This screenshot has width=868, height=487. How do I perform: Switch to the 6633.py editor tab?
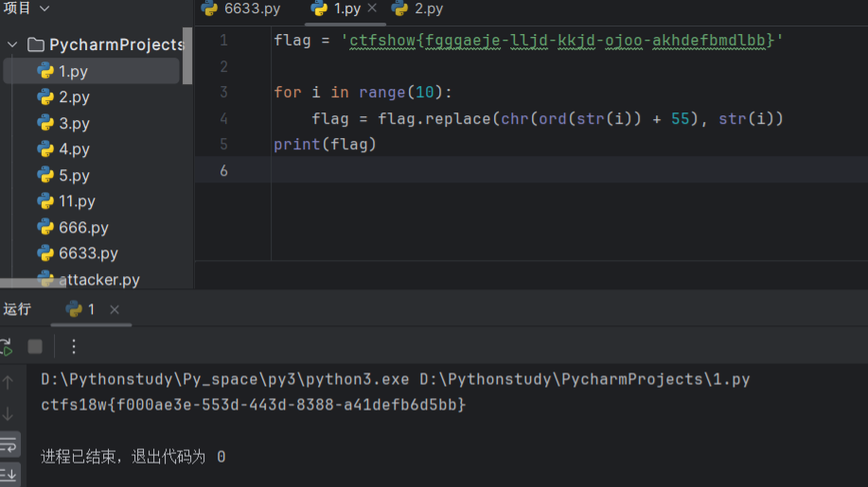pyautogui.click(x=241, y=9)
